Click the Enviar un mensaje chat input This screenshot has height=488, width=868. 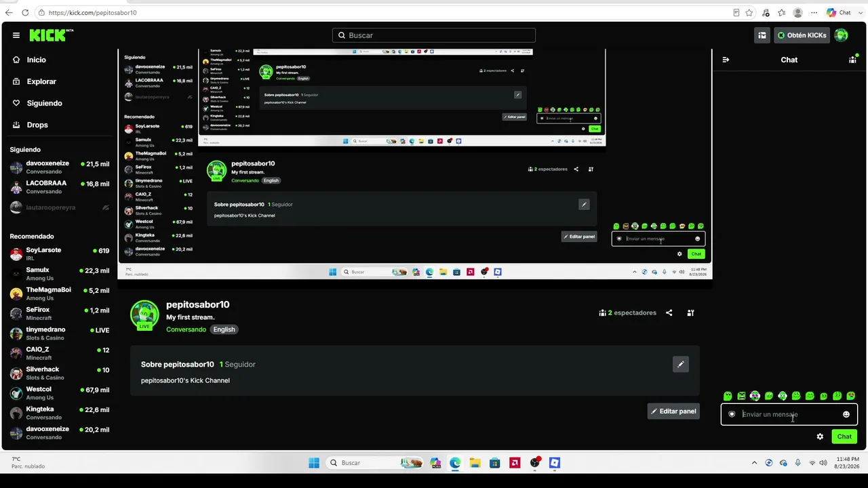point(789,414)
